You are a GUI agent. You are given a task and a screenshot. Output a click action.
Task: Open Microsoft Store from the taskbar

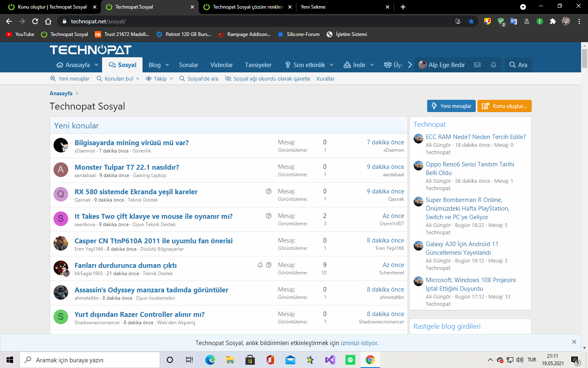coord(250,360)
